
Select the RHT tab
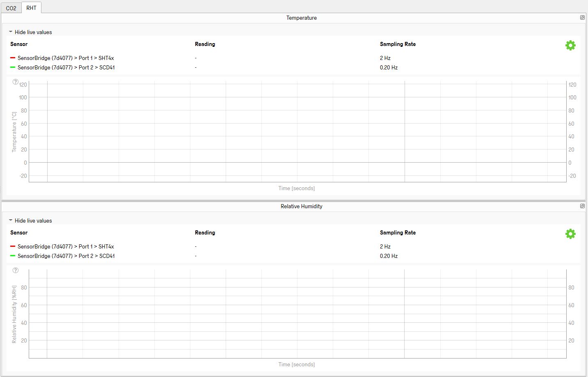pyautogui.click(x=31, y=8)
